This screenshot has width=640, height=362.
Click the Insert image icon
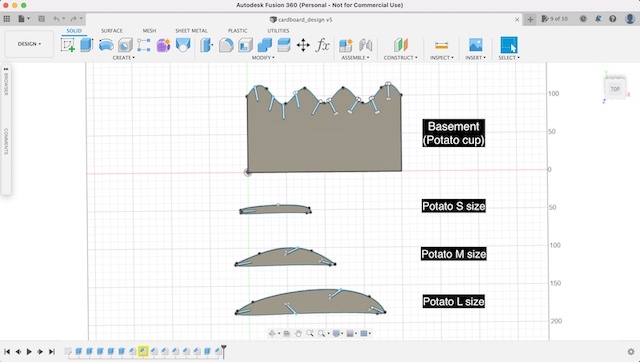pyautogui.click(x=476, y=45)
